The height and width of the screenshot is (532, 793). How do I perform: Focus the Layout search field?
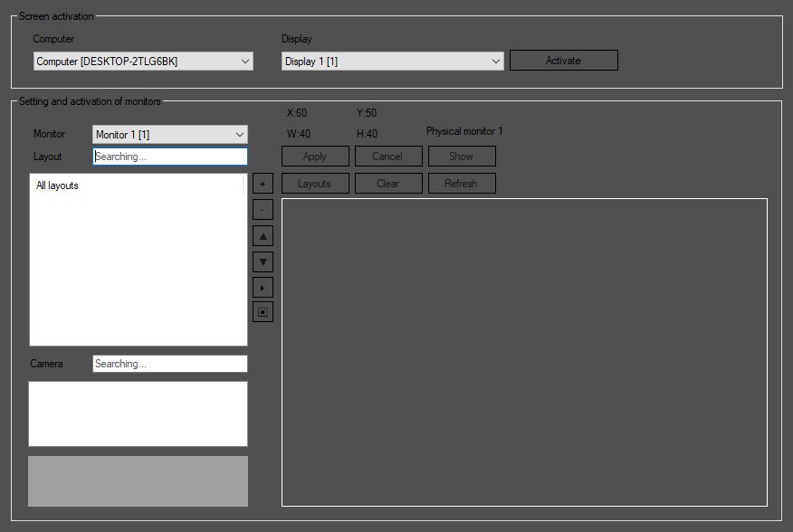coord(170,157)
